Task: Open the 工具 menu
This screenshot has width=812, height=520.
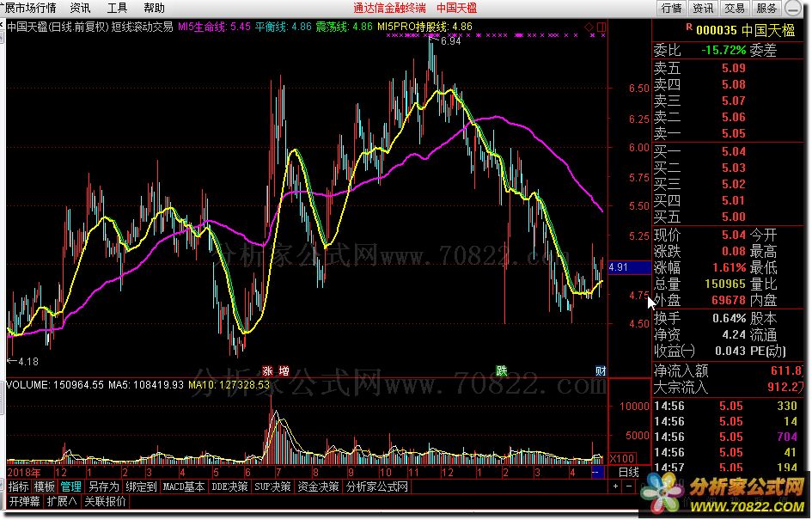Action: tap(118, 9)
